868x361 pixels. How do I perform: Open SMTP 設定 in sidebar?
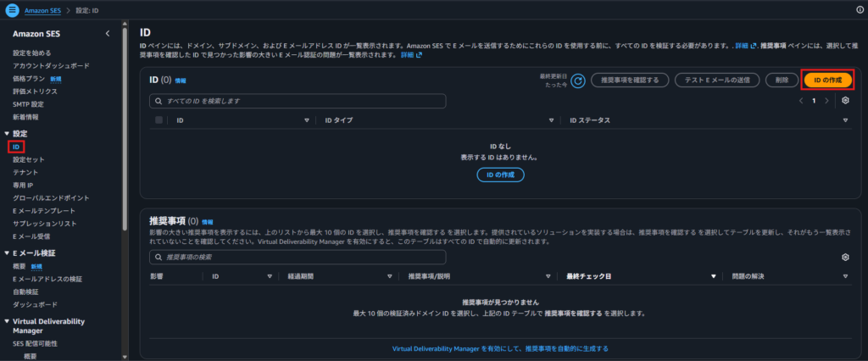coord(28,104)
